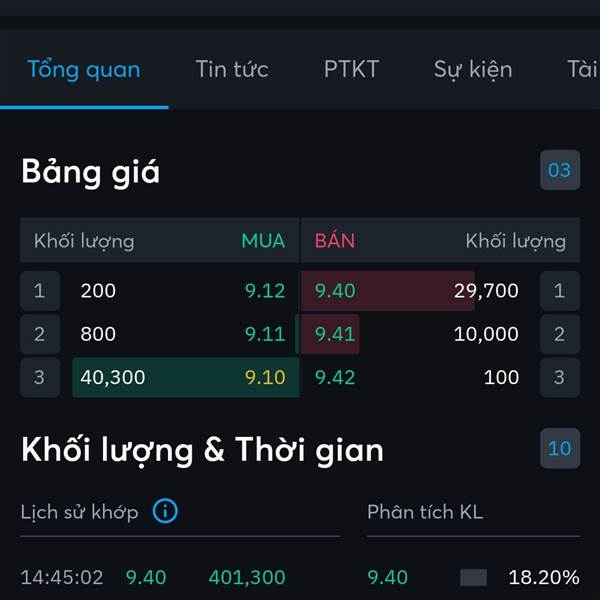Select buy price 9.12 in row 1

coord(265,291)
